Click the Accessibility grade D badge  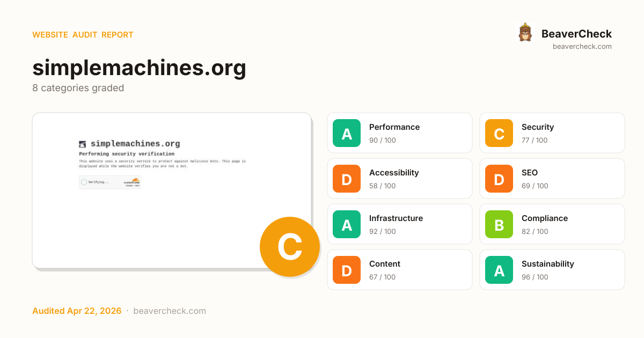point(347,179)
